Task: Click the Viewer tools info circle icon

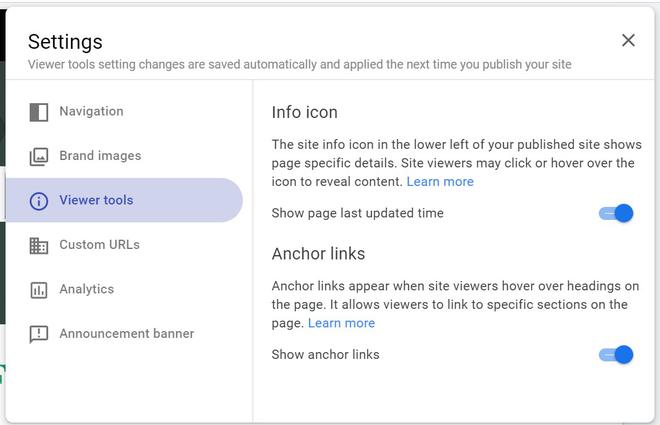Action: [39, 201]
